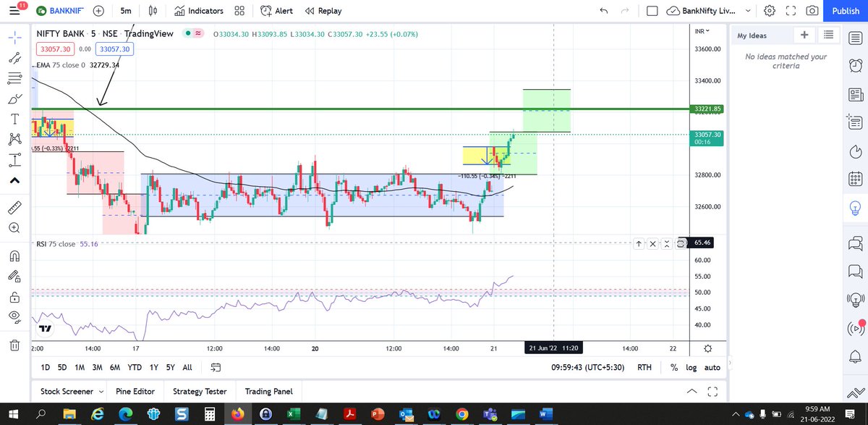Add a new idea with plus
Screen dimensions: 868x425
804,35
